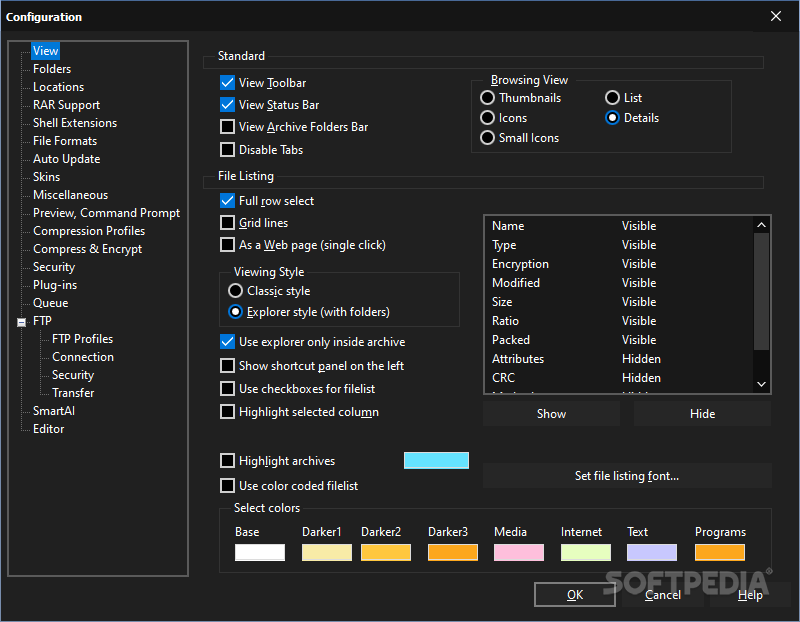Select Connection under FTP
The height and width of the screenshot is (622, 800).
pos(83,357)
